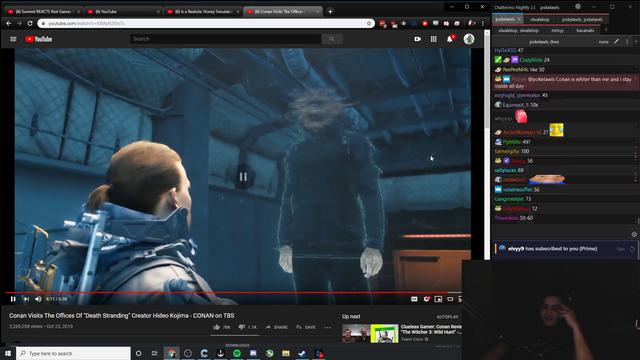
Task: Open Discord from the taskbar
Action: (x=253, y=353)
